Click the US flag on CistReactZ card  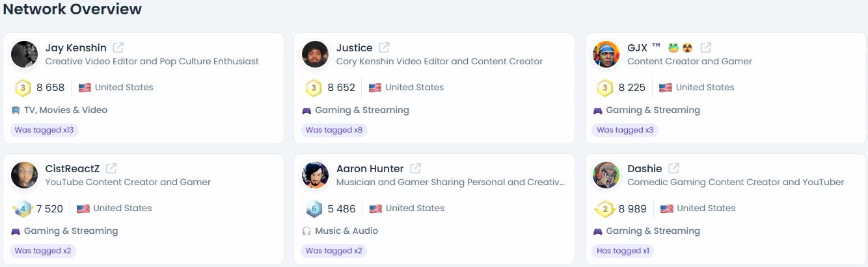pyautogui.click(x=83, y=209)
